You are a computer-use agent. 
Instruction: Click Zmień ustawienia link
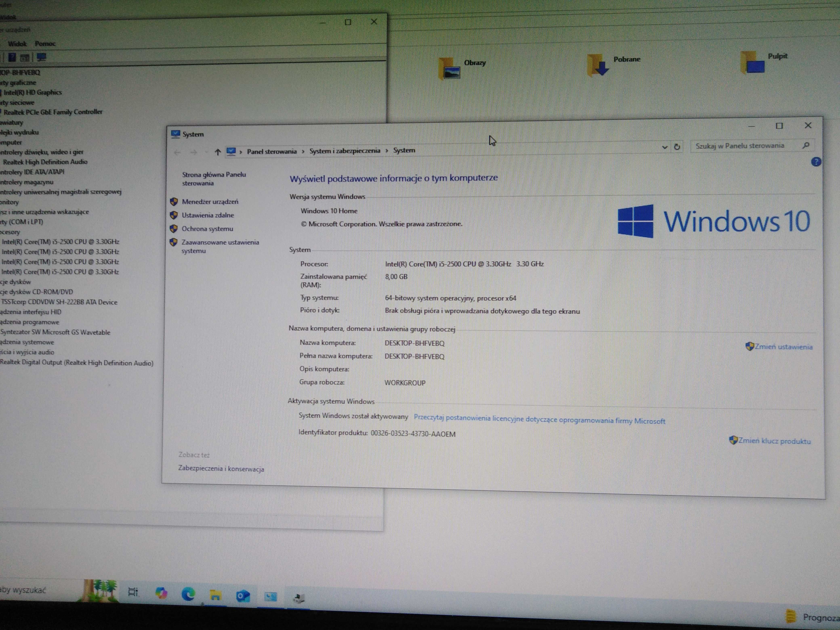[x=783, y=347]
